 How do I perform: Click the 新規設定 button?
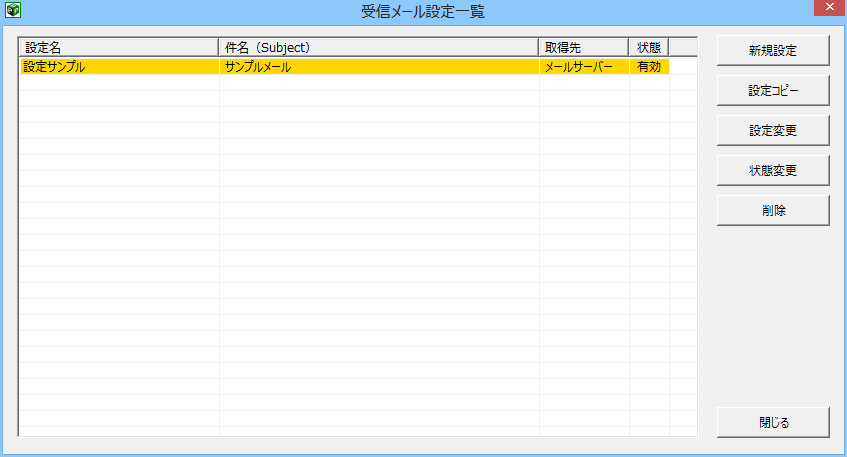click(773, 51)
